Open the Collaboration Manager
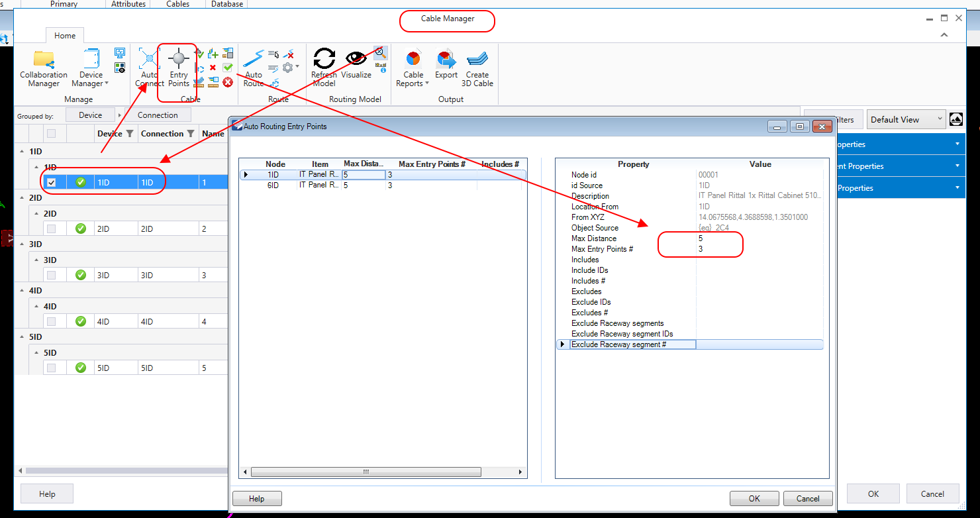 click(44, 68)
